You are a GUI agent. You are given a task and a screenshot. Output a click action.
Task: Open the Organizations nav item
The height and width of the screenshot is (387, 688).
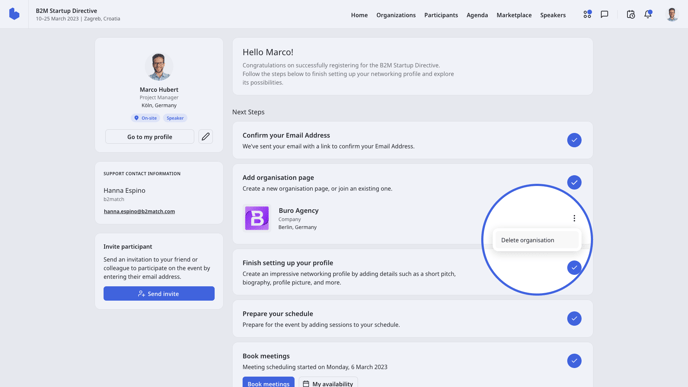(x=396, y=15)
